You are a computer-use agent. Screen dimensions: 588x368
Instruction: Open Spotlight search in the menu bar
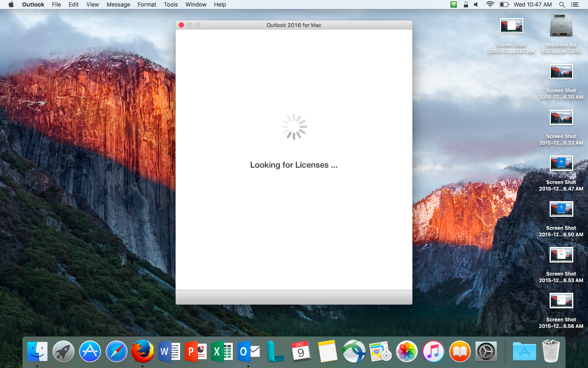[x=562, y=4]
